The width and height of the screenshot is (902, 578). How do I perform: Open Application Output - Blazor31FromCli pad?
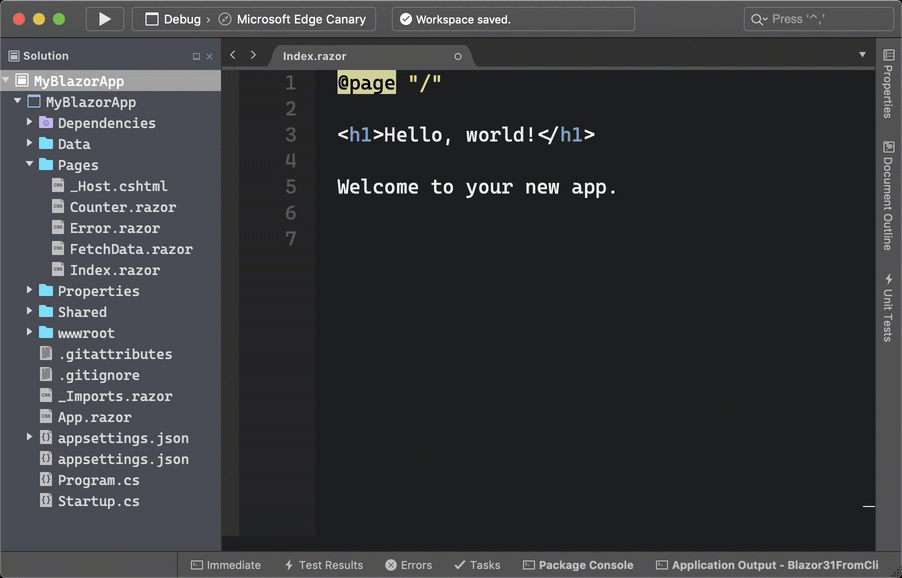[767, 565]
